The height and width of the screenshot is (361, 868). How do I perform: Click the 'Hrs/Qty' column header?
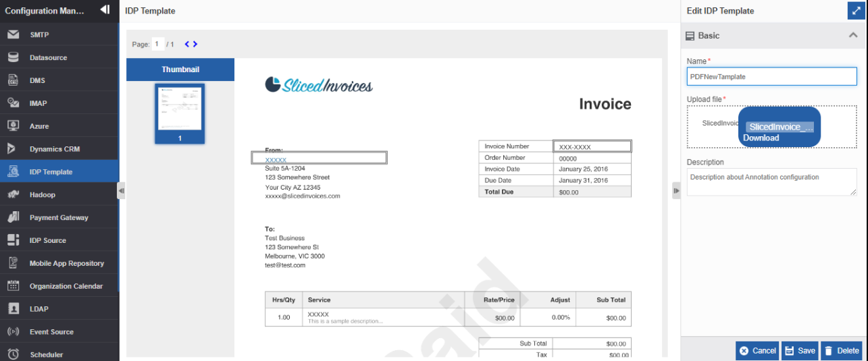[x=284, y=300]
